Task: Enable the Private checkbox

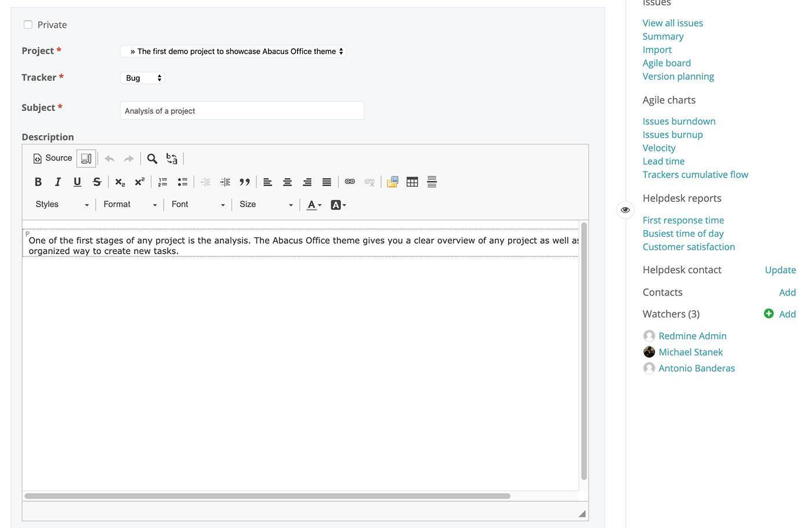Action: coord(28,24)
